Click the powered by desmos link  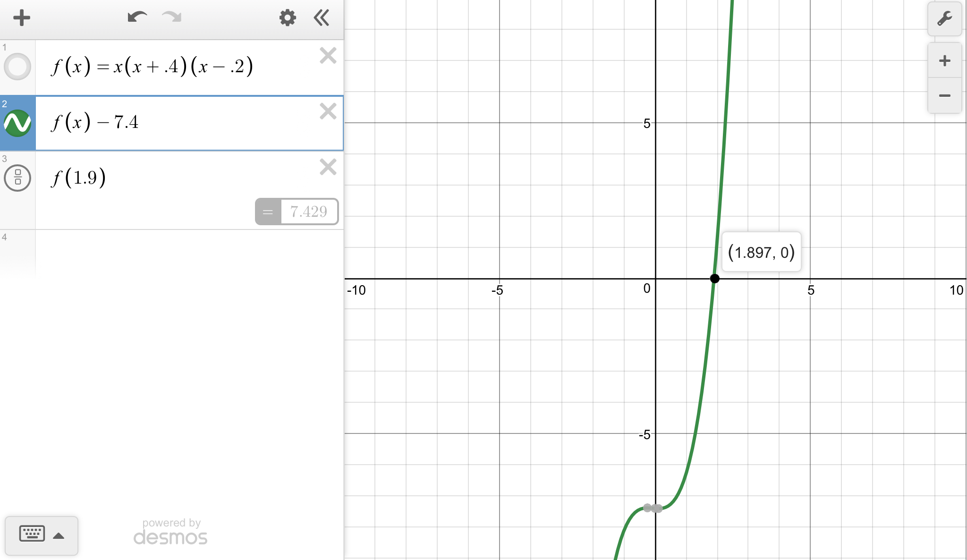tap(170, 532)
